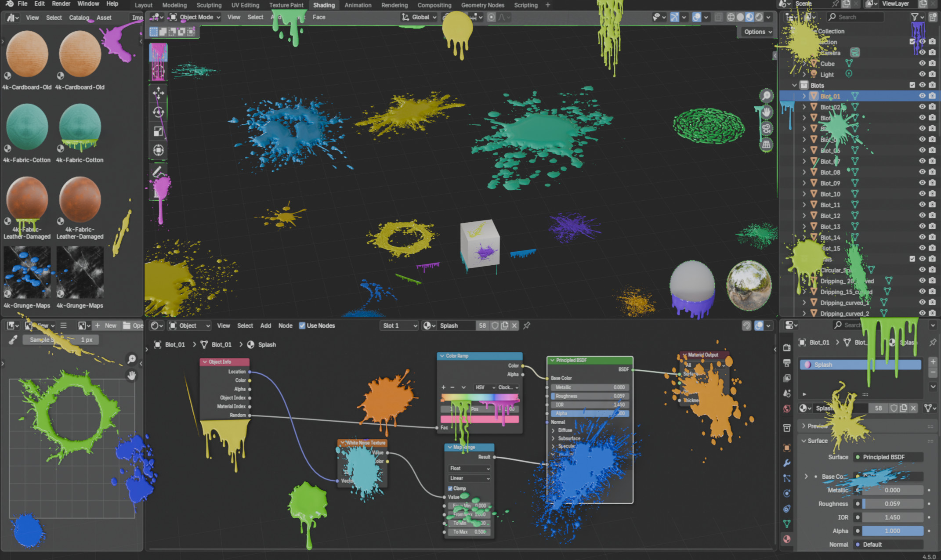Click the viewport Options button
This screenshot has width=941, height=560.
point(758,32)
